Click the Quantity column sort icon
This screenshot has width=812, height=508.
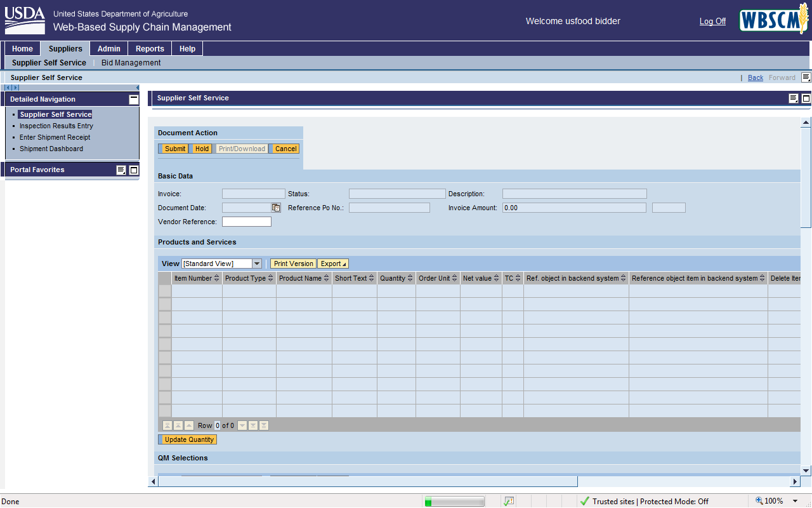click(410, 278)
